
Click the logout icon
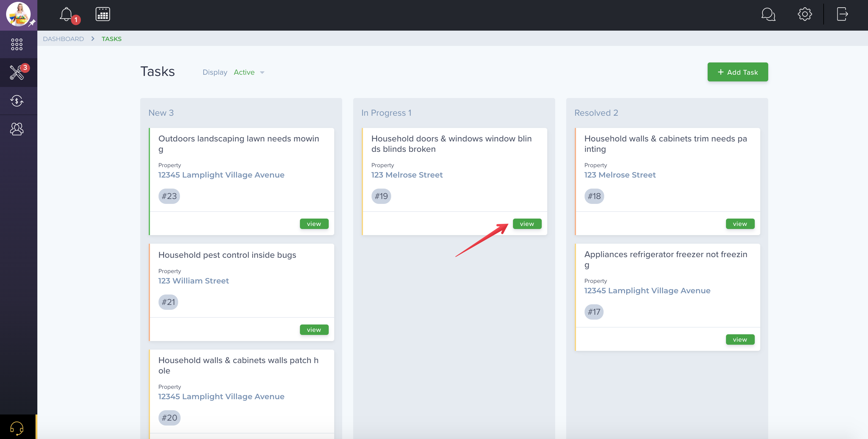[x=842, y=14]
